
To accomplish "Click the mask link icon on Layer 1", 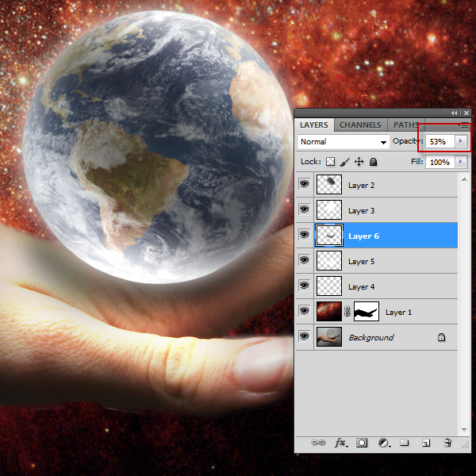I will click(347, 311).
